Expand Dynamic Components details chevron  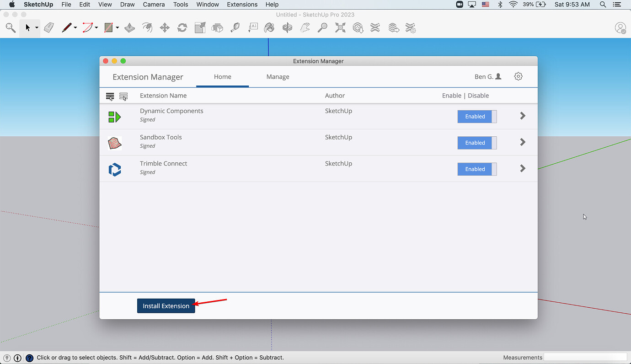click(523, 116)
